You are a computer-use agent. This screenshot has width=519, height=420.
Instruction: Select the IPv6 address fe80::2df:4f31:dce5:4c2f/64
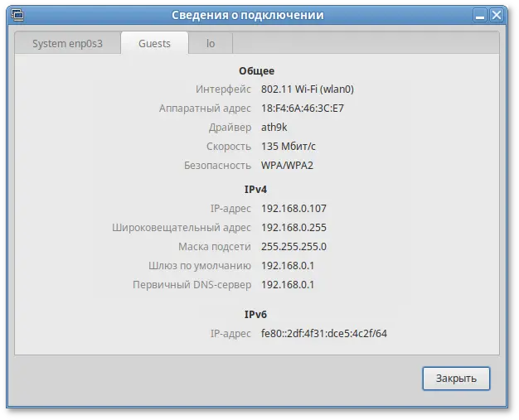[x=324, y=334]
